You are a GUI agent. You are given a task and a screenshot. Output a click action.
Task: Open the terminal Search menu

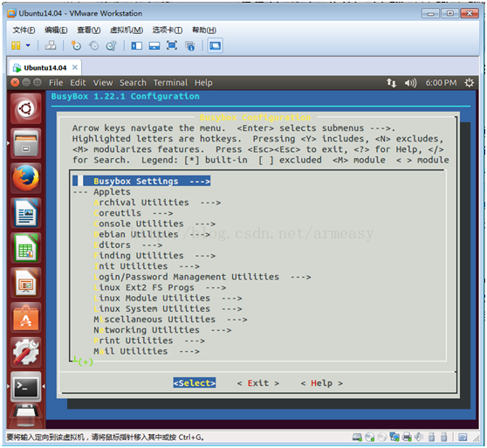(133, 83)
